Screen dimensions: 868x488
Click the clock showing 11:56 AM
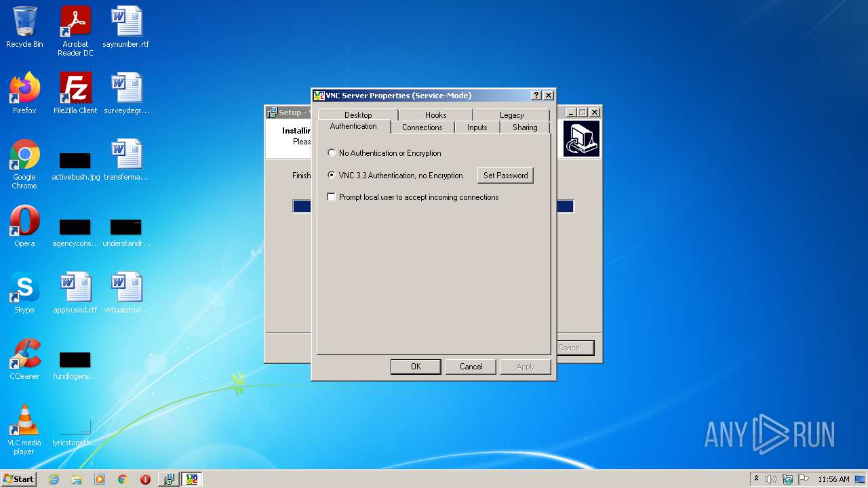click(833, 479)
